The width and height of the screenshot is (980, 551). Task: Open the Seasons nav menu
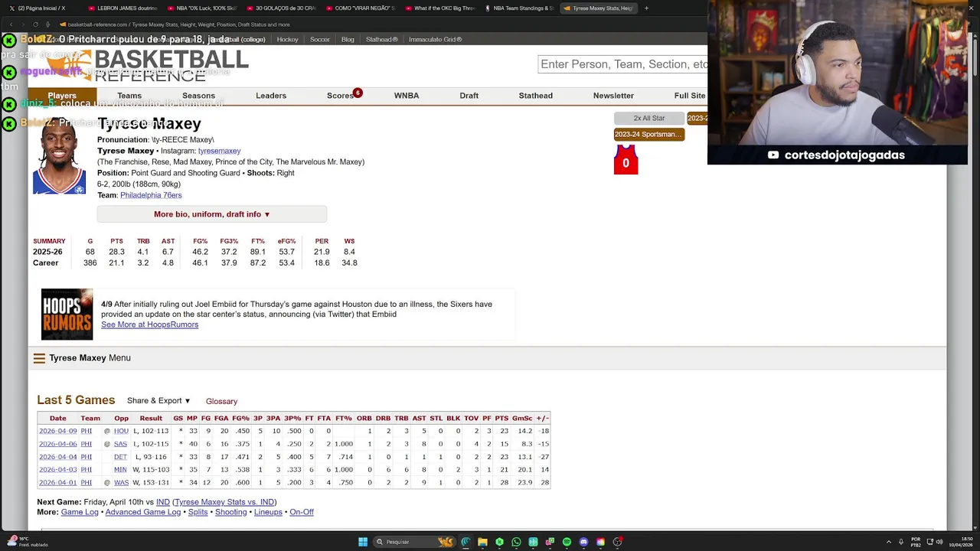[198, 96]
